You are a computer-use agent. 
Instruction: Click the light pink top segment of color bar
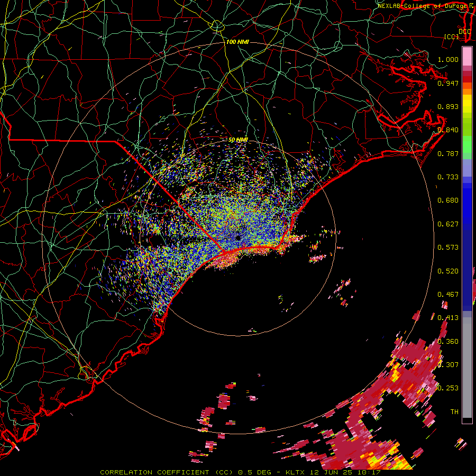467,57
